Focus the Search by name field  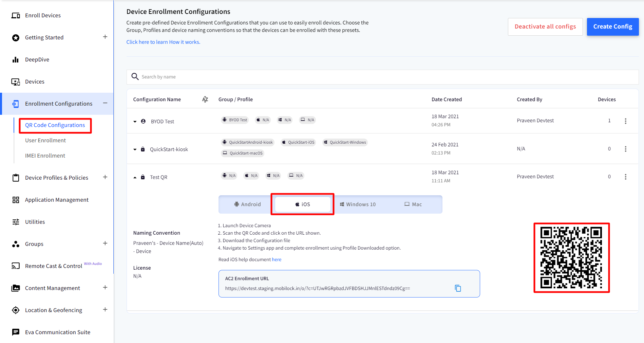click(x=383, y=77)
